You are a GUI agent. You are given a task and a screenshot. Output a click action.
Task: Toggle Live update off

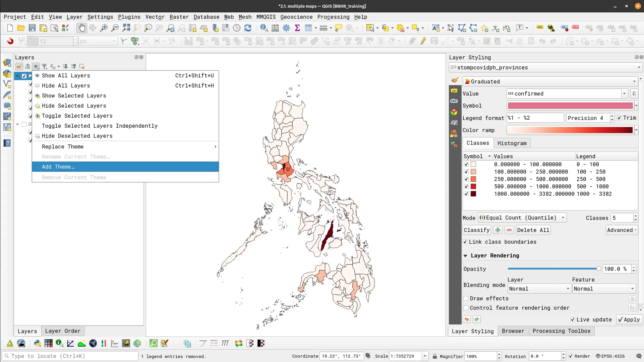573,319
